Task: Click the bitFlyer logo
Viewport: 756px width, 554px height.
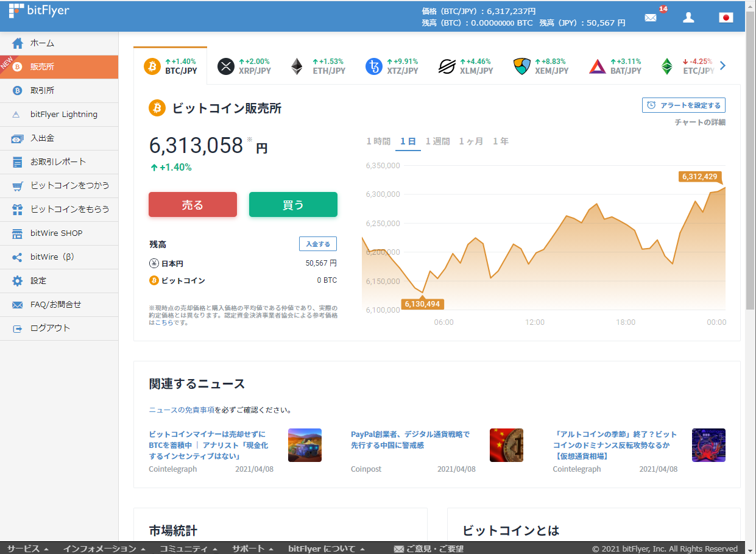Action: pyautogui.click(x=39, y=11)
